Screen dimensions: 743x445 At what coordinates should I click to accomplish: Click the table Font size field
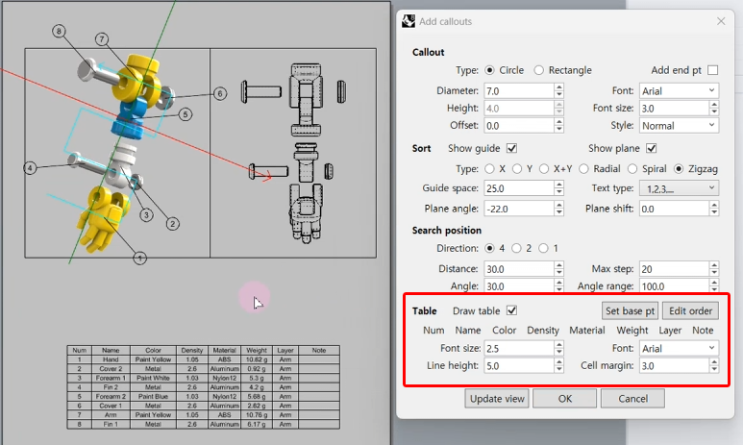coord(519,348)
